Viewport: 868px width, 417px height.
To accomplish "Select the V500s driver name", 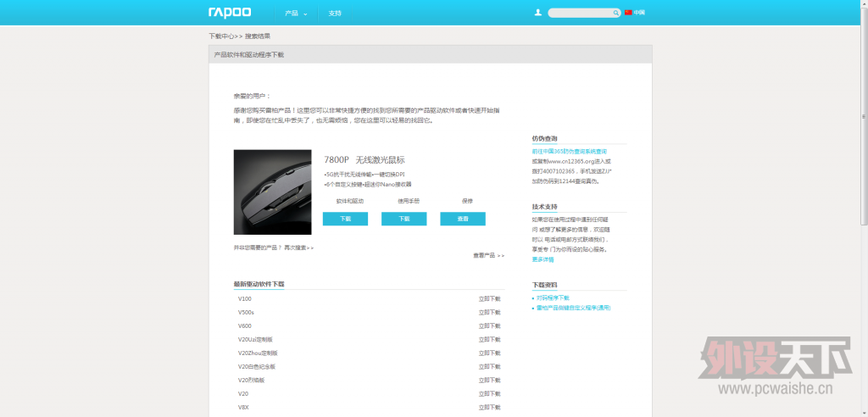I will coord(247,313).
